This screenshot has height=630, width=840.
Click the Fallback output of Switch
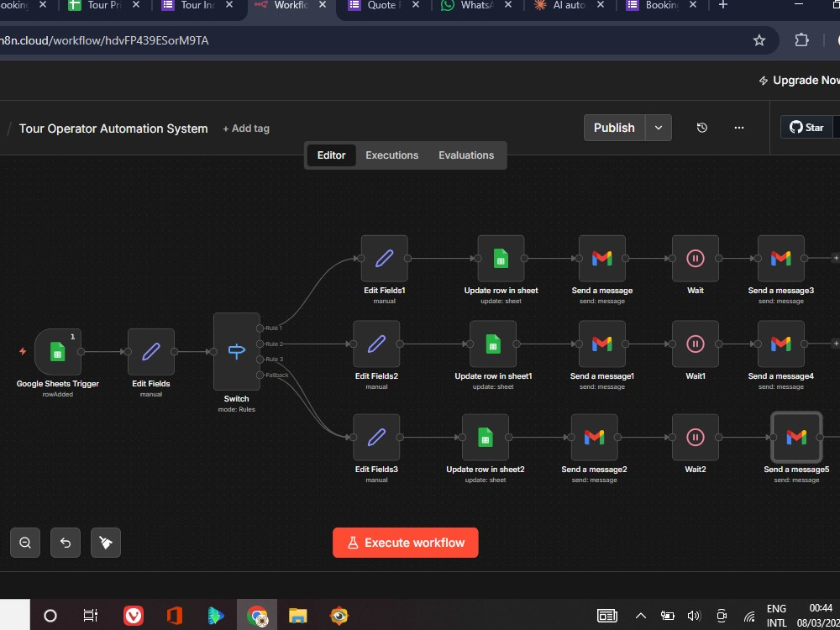(260, 375)
